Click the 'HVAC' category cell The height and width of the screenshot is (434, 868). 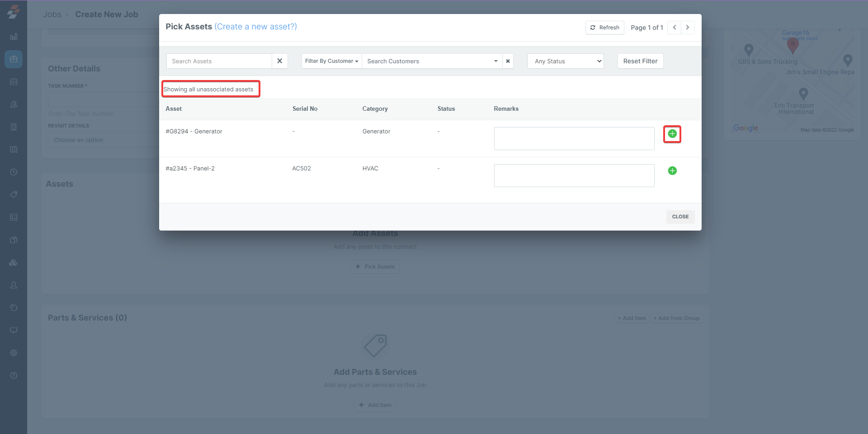[370, 169]
